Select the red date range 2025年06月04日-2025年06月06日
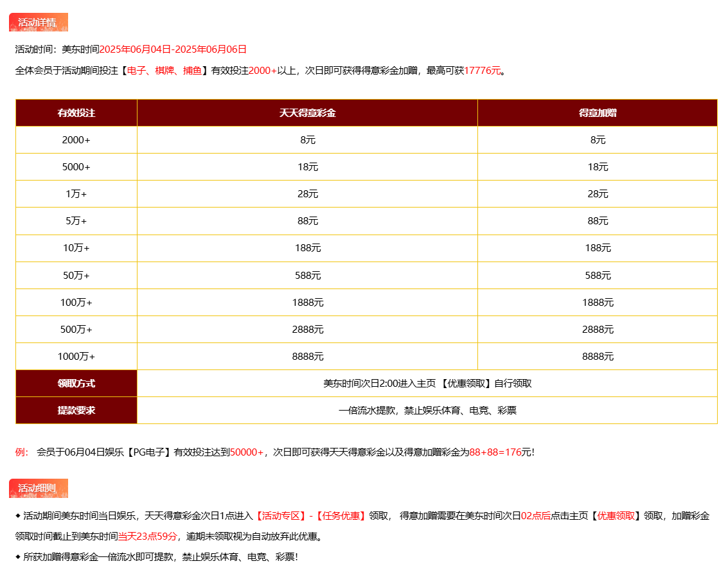The width and height of the screenshot is (728, 568). [173, 49]
